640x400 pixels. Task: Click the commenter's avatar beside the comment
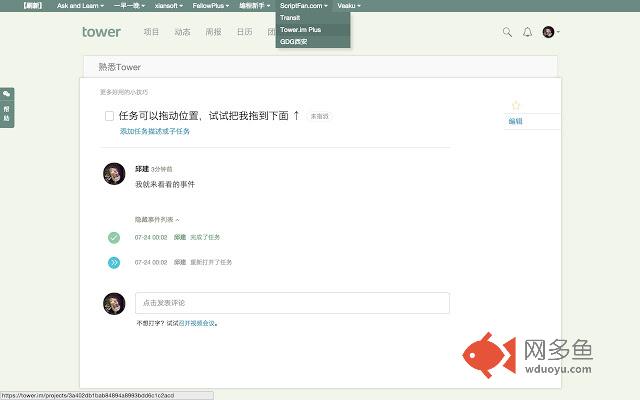coord(115,174)
